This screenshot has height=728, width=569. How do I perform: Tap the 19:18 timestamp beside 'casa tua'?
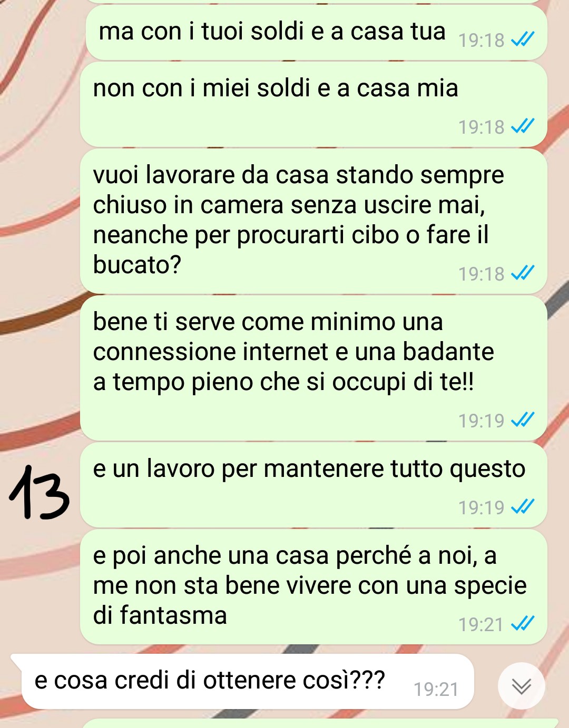pyautogui.click(x=481, y=40)
